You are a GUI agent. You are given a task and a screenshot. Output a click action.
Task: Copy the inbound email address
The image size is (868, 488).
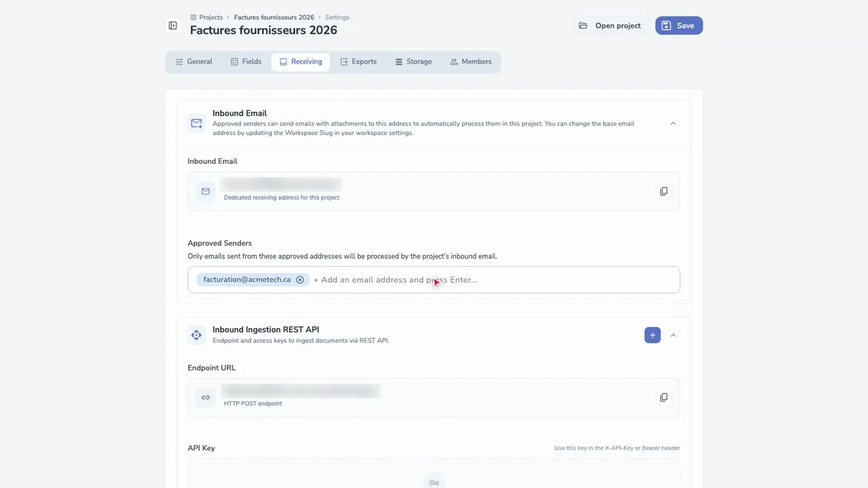pyautogui.click(x=664, y=191)
